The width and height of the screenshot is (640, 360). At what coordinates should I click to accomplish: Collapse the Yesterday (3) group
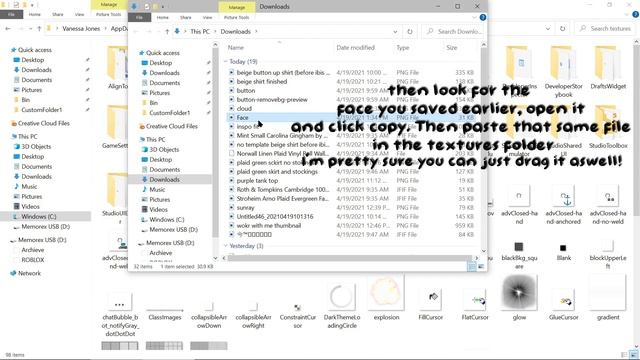pos(225,246)
